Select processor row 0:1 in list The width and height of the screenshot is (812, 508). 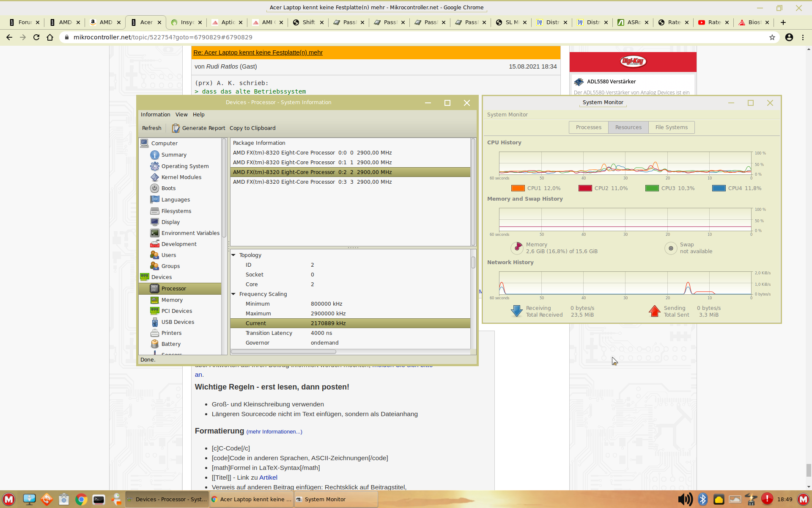point(350,163)
